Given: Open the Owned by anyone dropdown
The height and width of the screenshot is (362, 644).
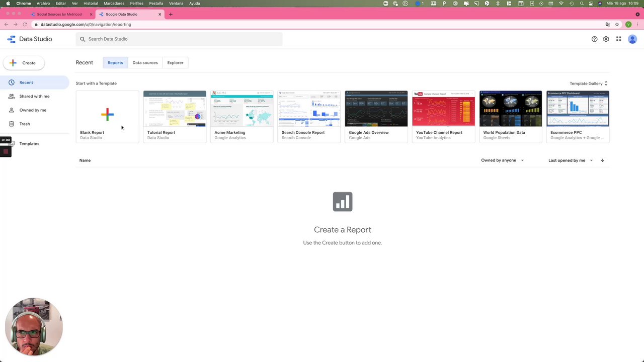Looking at the screenshot, I should pyautogui.click(x=502, y=160).
